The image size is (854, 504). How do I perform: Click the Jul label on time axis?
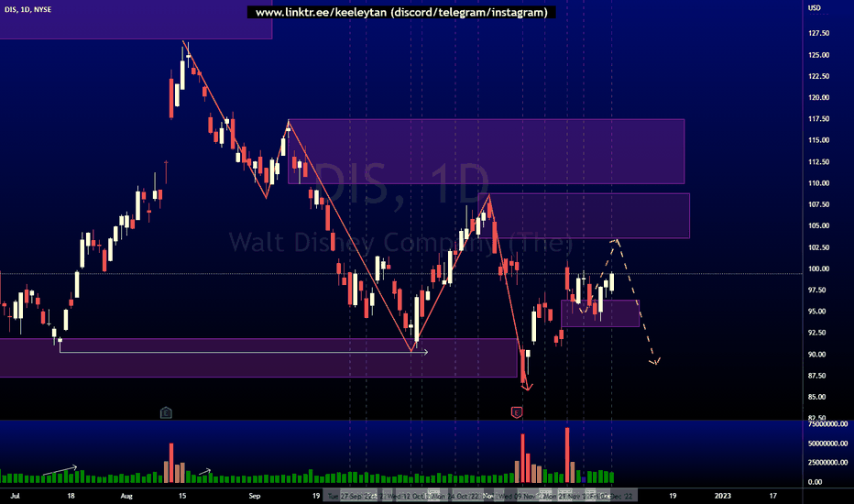coord(16,496)
